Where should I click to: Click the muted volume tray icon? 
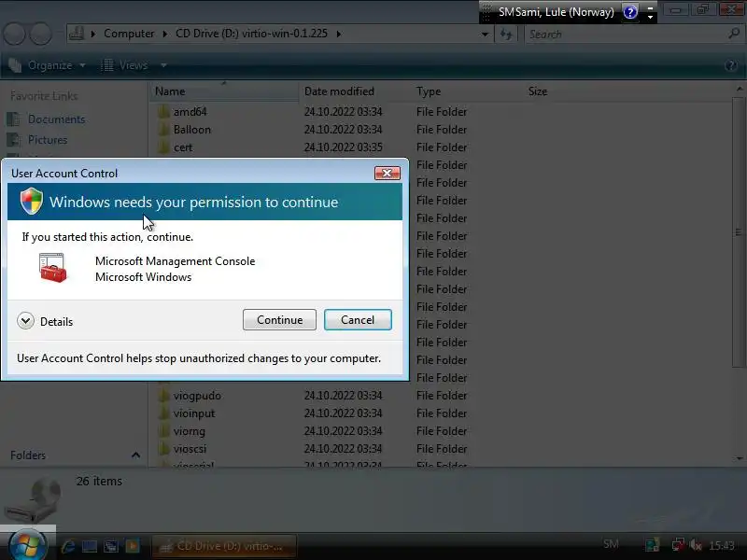[696, 545]
